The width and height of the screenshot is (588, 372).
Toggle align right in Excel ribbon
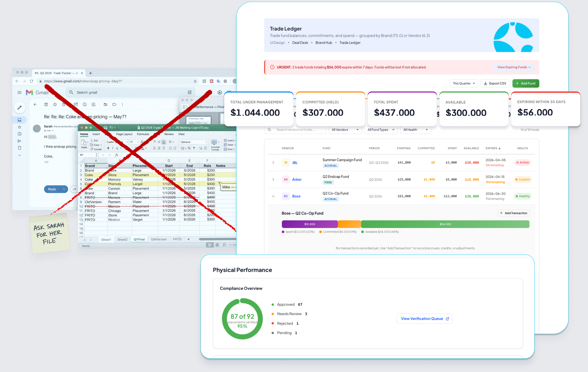pos(163,148)
